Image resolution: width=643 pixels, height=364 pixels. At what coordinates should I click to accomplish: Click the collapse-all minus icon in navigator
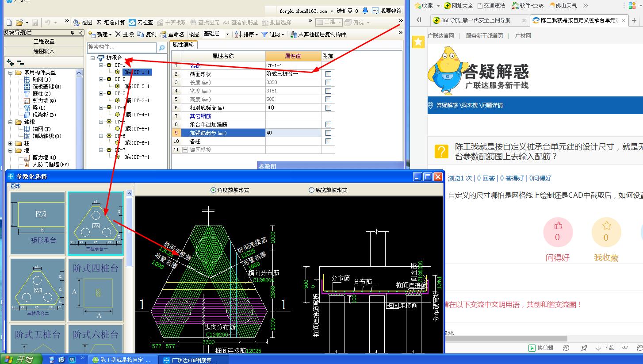click(x=20, y=63)
